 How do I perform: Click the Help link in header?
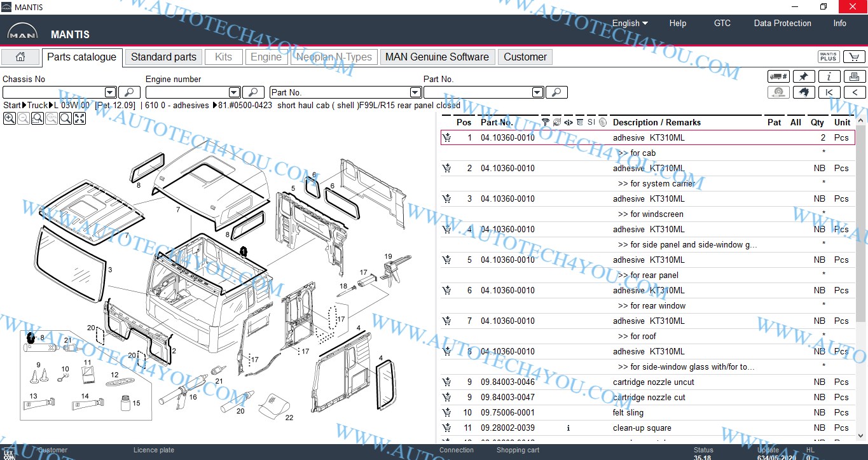[677, 23]
